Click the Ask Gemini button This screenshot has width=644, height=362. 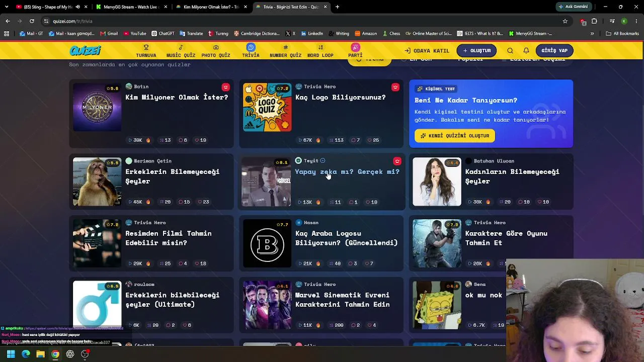[573, 7]
